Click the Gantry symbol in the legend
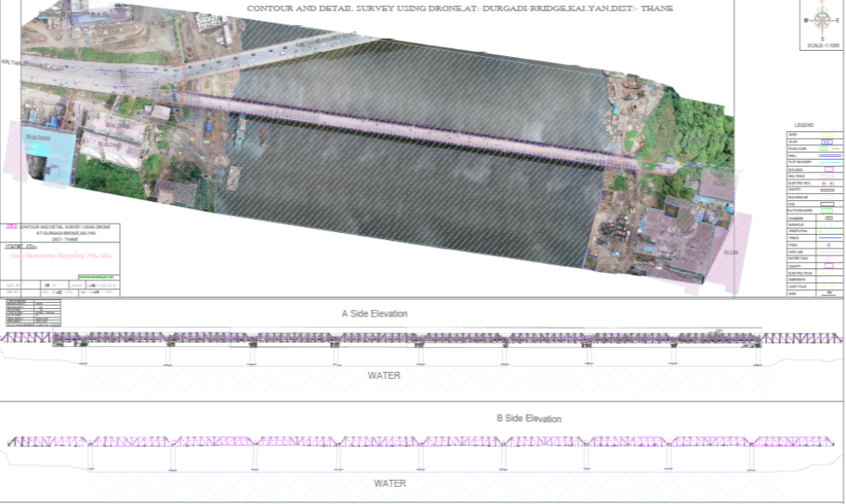The image size is (846, 504). (826, 190)
